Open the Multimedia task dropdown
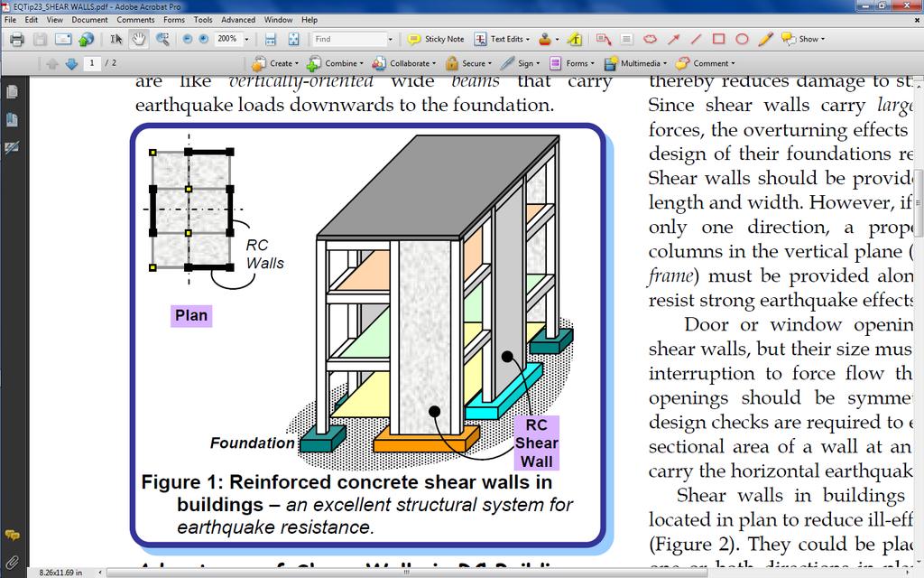This screenshot has height=578, width=924. pyautogui.click(x=635, y=63)
